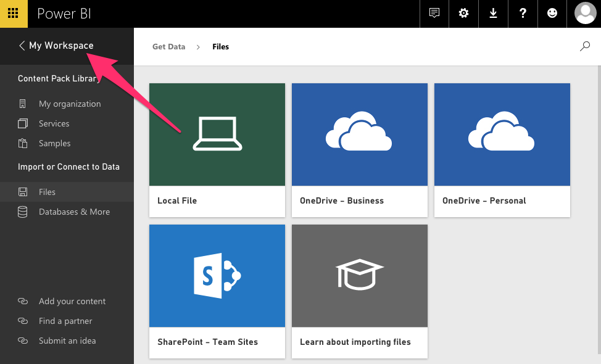Click the smiley feedback icon
Viewport: 601px width, 364px height.
pos(552,13)
